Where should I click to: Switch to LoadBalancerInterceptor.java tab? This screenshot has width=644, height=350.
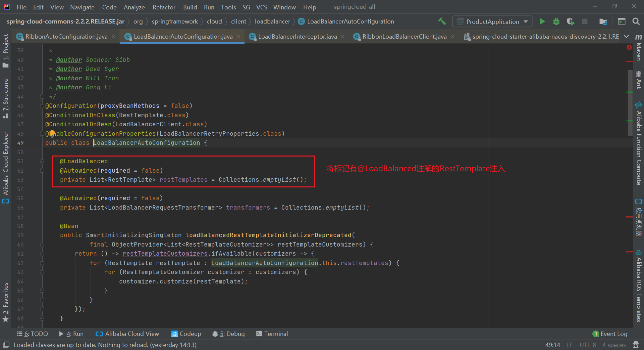tap(297, 36)
